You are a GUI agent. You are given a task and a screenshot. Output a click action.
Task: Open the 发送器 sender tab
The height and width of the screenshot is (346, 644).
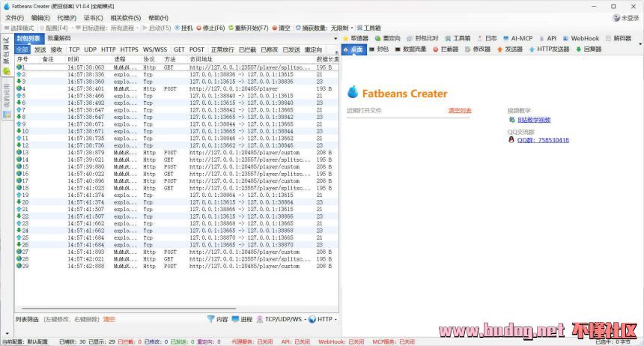pyautogui.click(x=510, y=49)
